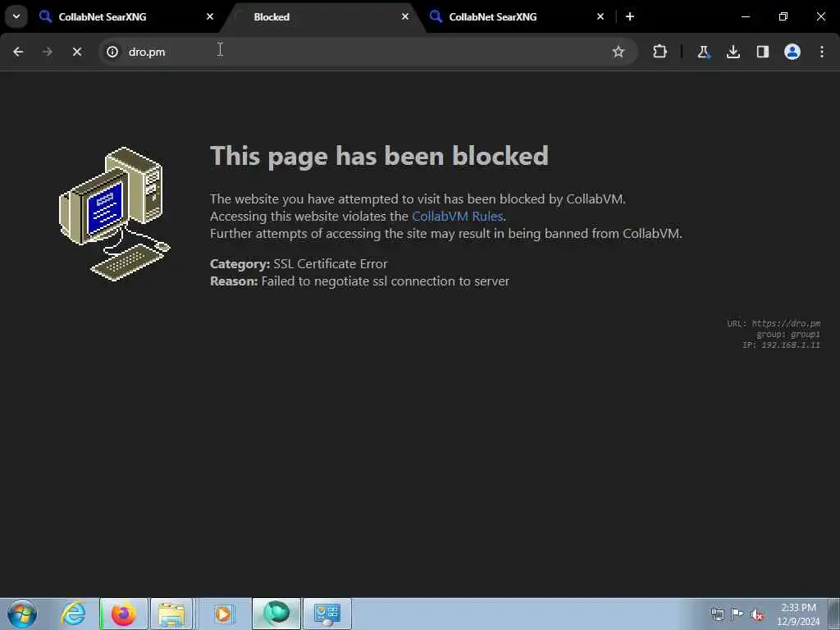The image size is (840, 630).
Task: Toggle the side panel icon
Action: tap(762, 52)
